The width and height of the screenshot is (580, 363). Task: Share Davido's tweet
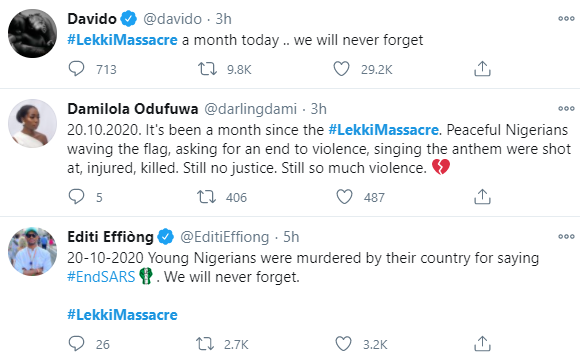tap(482, 69)
